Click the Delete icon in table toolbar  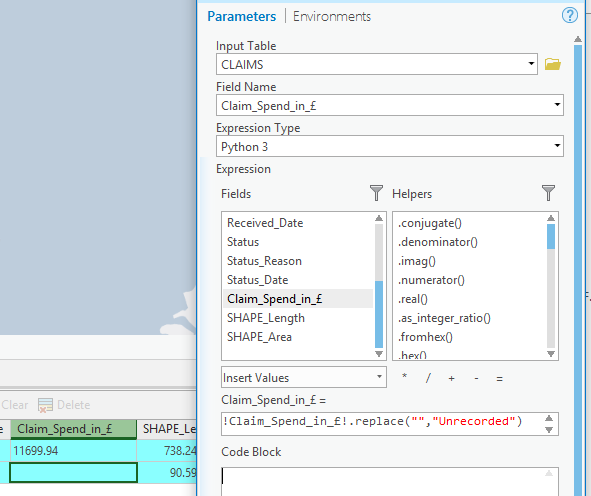click(x=45, y=405)
